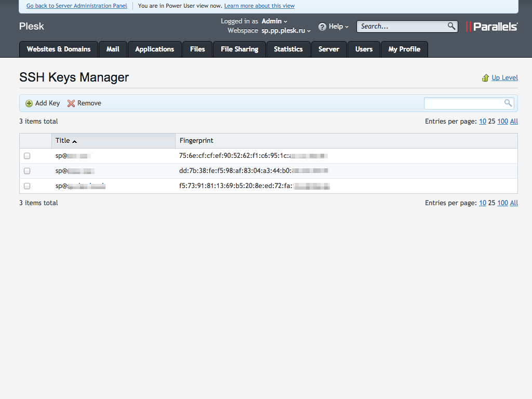This screenshot has height=399, width=532.
Task: View the Statistics tab
Action: pos(288,49)
